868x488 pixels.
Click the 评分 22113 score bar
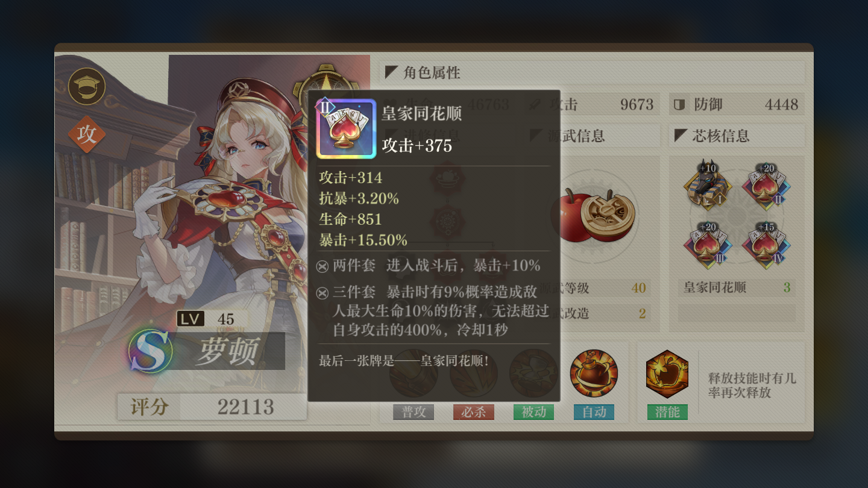click(x=212, y=407)
